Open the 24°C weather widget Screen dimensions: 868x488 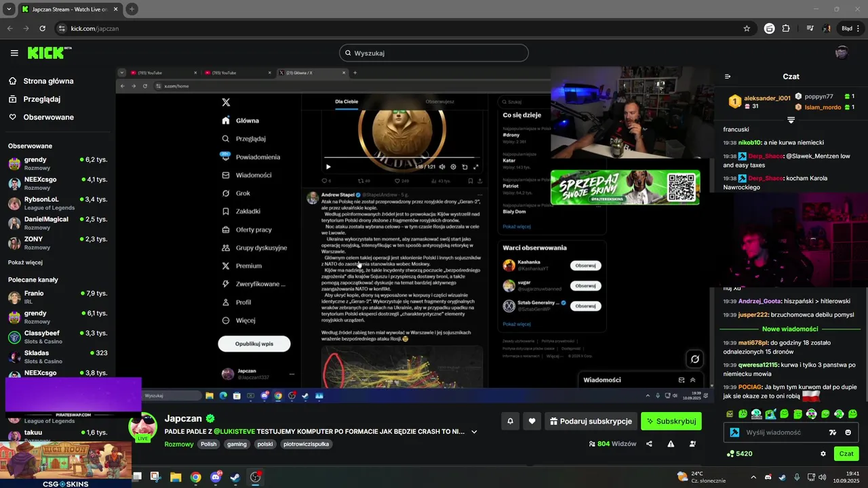point(701,477)
